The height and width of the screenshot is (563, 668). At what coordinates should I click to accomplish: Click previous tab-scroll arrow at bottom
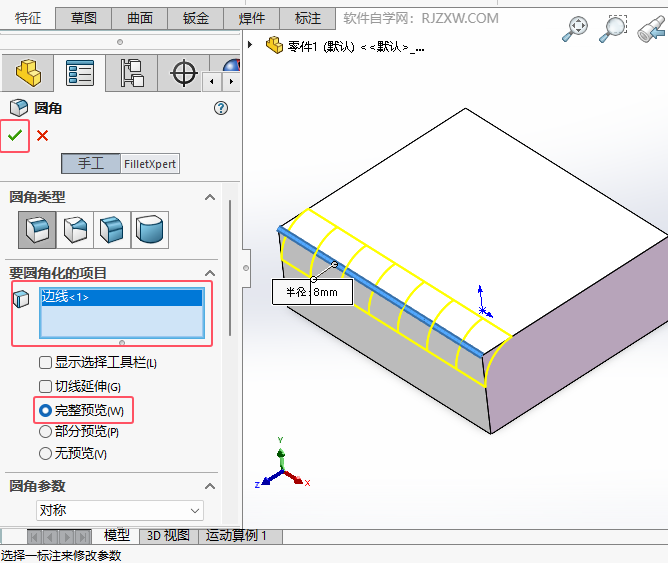[x=50, y=537]
